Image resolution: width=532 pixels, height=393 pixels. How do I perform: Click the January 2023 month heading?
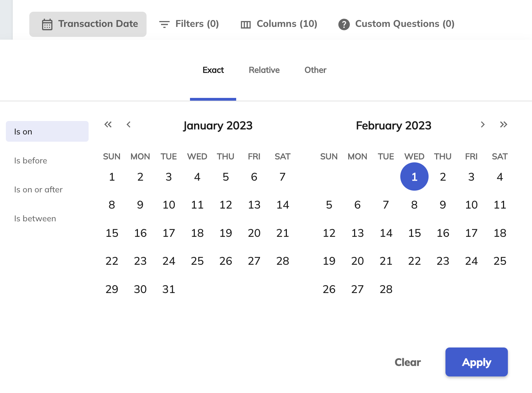tap(218, 125)
